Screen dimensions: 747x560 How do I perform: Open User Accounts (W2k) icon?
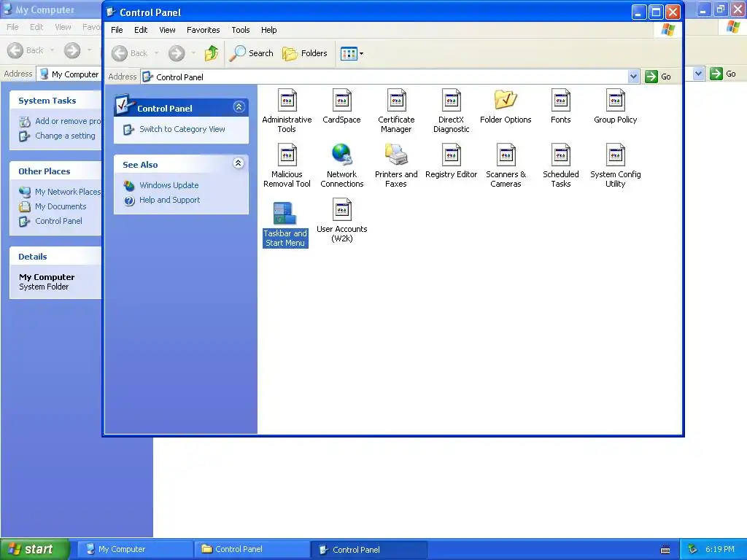pyautogui.click(x=342, y=220)
